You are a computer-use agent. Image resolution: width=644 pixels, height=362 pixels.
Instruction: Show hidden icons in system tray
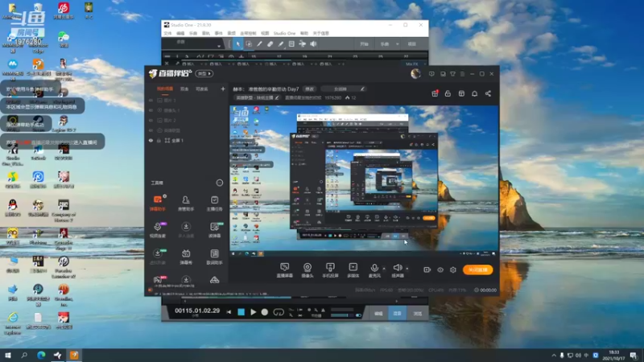[554, 355]
